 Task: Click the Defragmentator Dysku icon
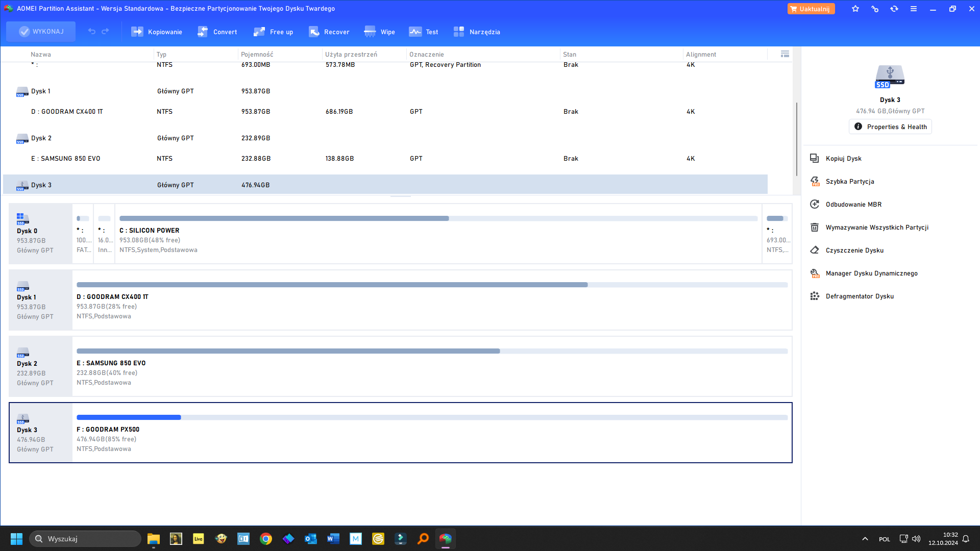815,296
